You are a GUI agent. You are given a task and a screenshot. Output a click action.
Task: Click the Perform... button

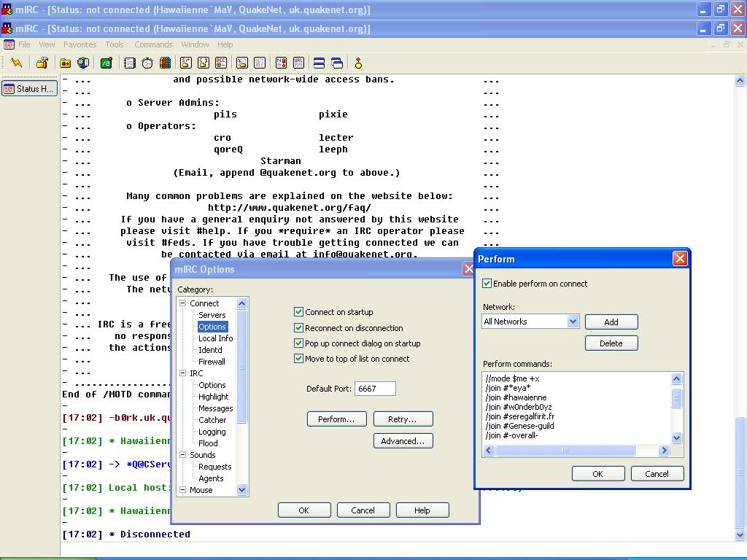tap(336, 419)
